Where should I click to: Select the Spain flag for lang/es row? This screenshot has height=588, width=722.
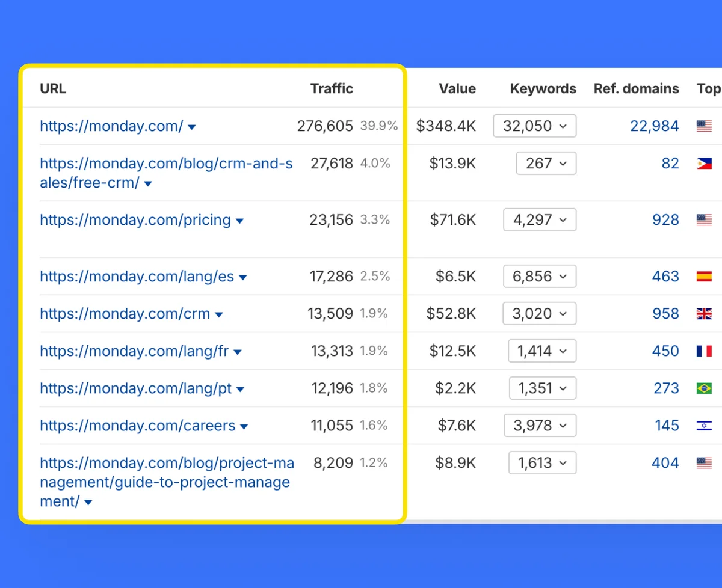click(704, 276)
